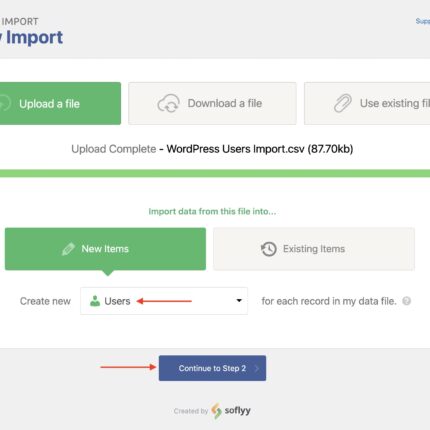Image resolution: width=430 pixels, height=430 pixels.
Task: Click Continue to Step 2 button
Action: click(x=212, y=368)
